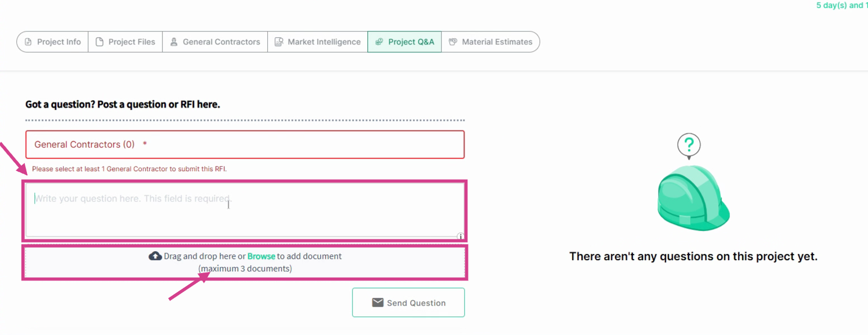Image resolution: width=868 pixels, height=335 pixels.
Task: Click the chat bubbles icon on Project Q&A
Action: tap(379, 42)
